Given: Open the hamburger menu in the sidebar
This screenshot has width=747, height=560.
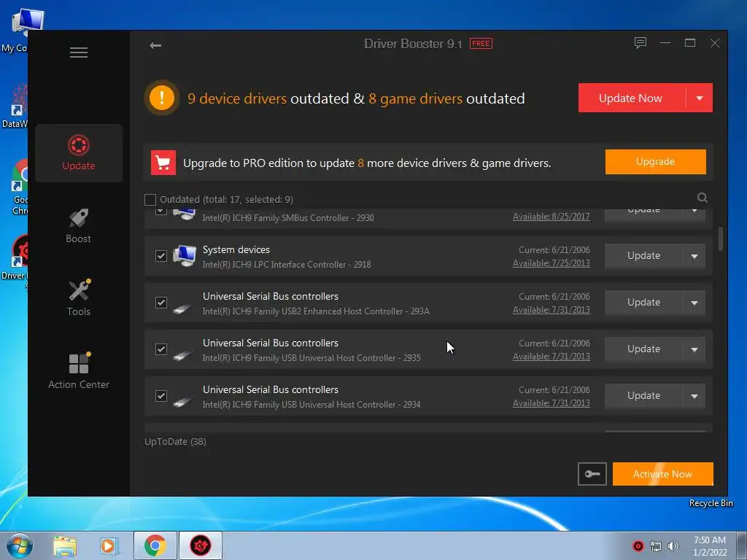Looking at the screenshot, I should (x=79, y=52).
